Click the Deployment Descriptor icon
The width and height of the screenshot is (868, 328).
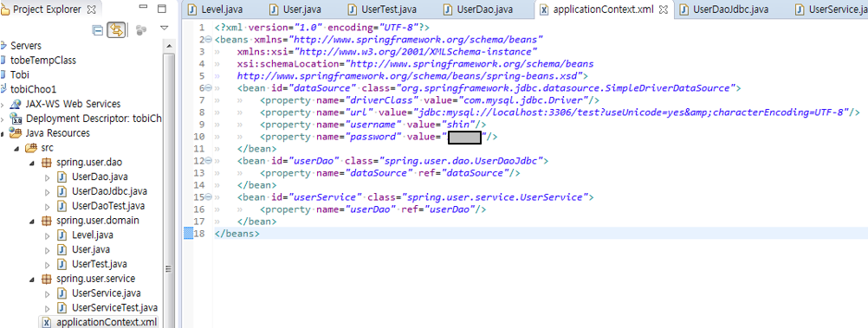tap(16, 119)
